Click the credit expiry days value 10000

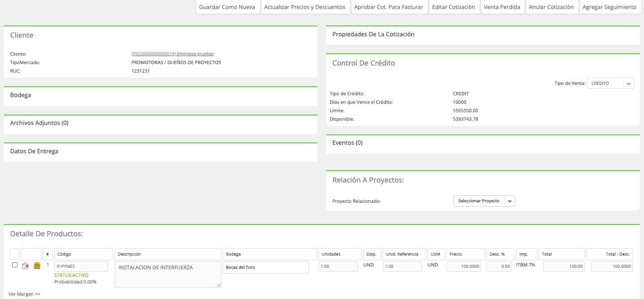[460, 102]
